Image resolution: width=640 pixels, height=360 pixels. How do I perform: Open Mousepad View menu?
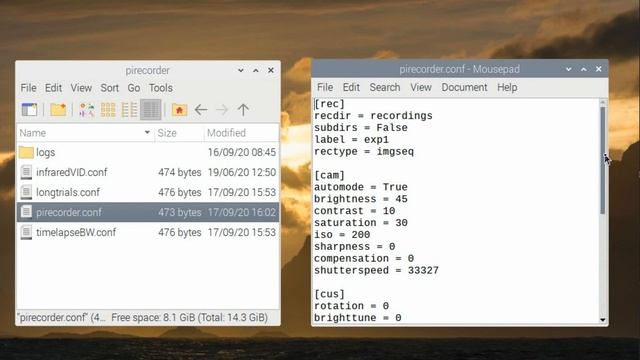click(421, 87)
